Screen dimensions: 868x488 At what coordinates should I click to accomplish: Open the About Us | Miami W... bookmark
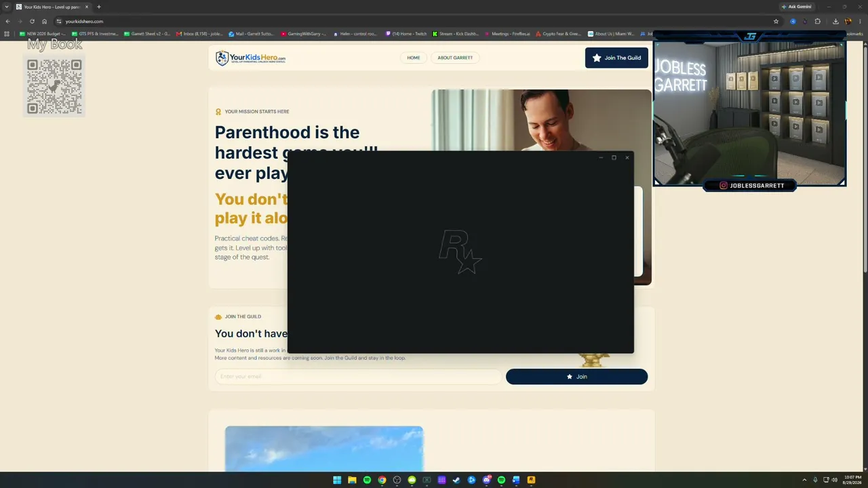click(611, 34)
